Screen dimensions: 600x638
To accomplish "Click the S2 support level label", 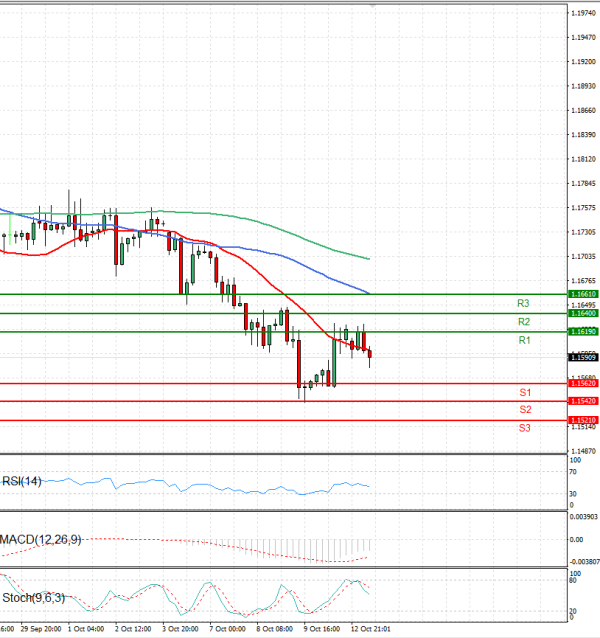I will tap(524, 410).
